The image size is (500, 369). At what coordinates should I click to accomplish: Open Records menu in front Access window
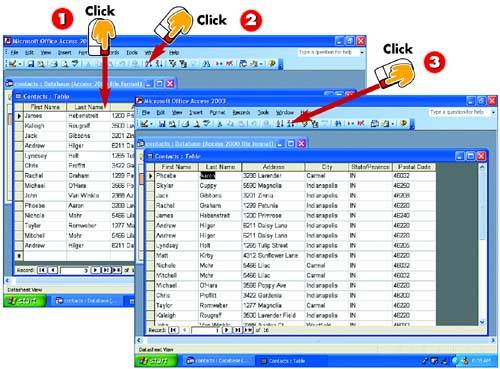coord(241,113)
